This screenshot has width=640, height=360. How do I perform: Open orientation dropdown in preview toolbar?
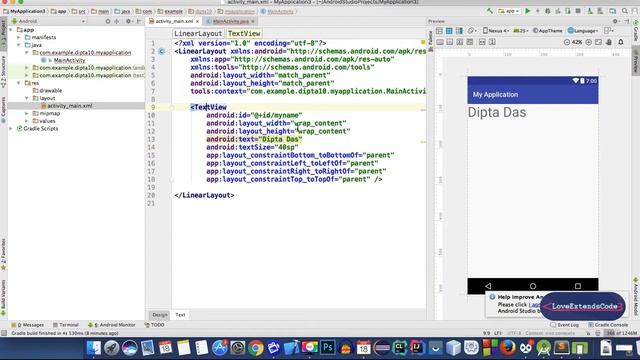pyautogui.click(x=472, y=31)
